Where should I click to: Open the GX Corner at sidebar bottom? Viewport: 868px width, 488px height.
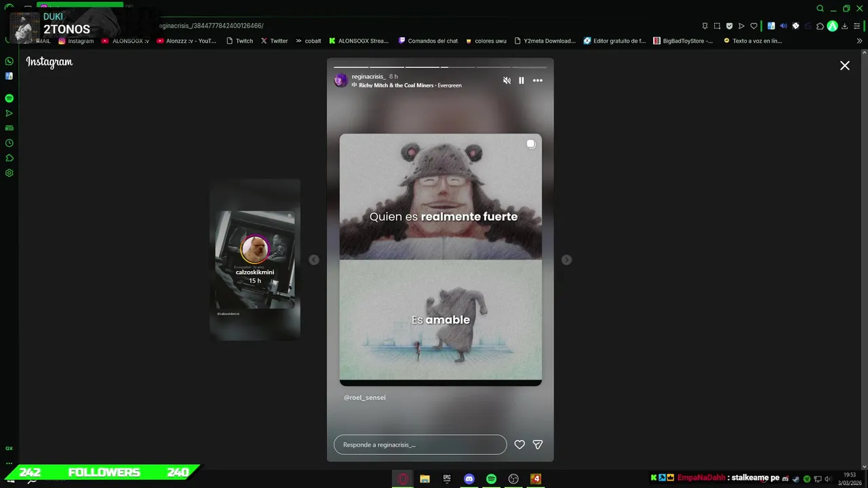(9, 449)
